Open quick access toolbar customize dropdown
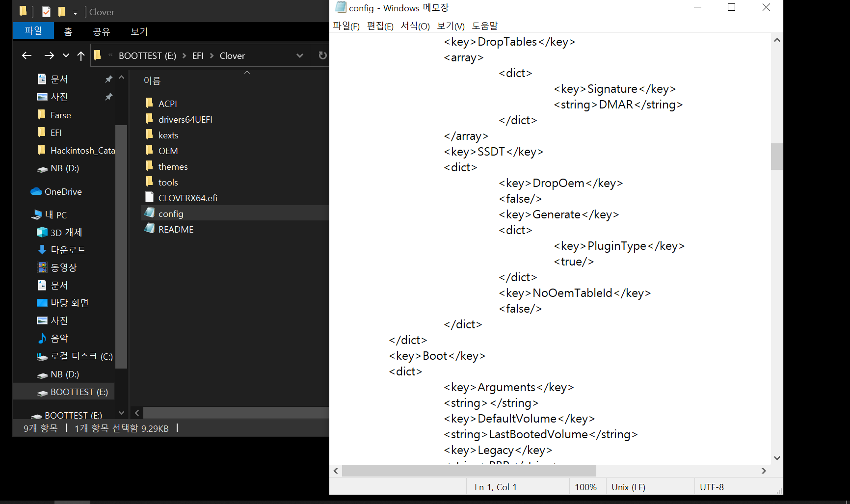850x504 pixels. (75, 12)
